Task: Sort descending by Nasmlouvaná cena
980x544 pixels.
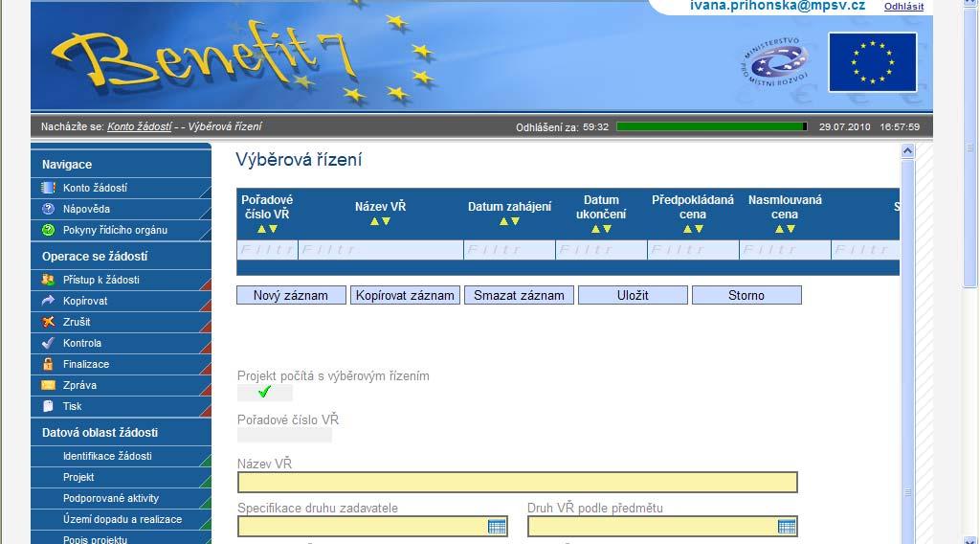Action: 791,229
